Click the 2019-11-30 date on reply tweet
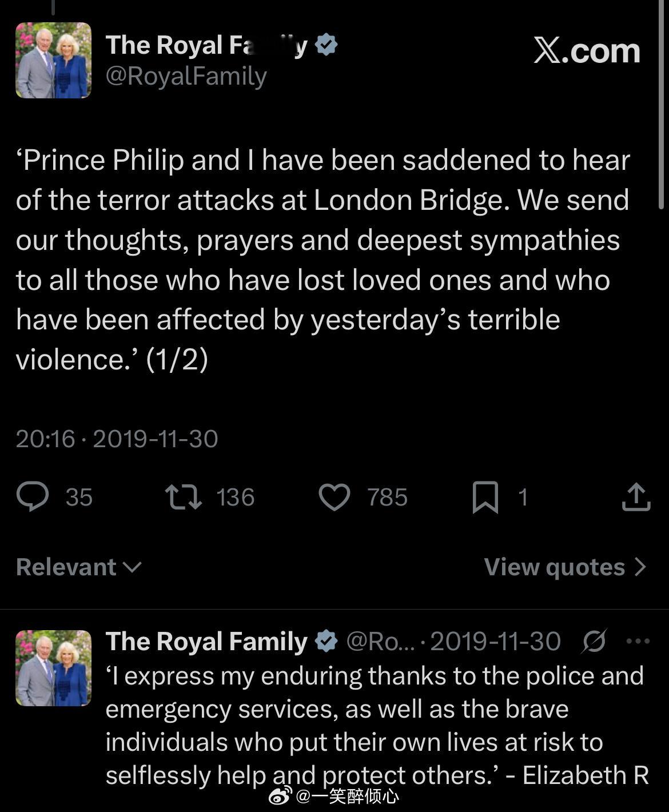This screenshot has width=669, height=812. [x=495, y=641]
